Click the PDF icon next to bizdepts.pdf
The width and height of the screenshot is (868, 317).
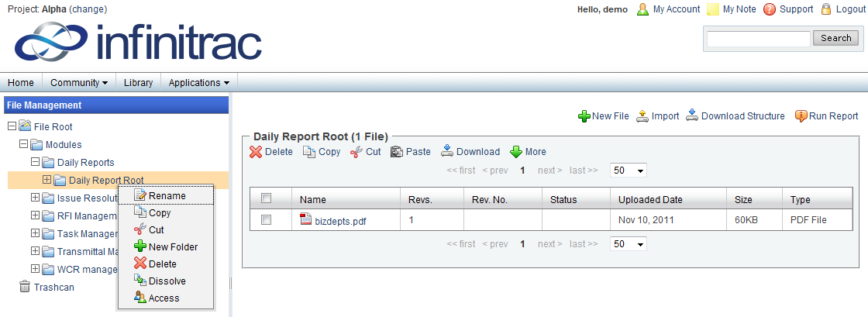pyautogui.click(x=305, y=219)
